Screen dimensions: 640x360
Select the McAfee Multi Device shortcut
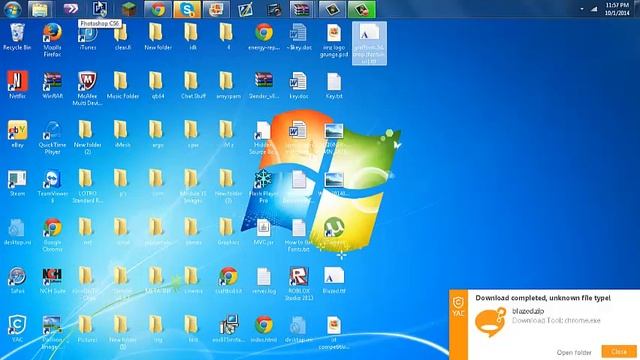click(87, 89)
